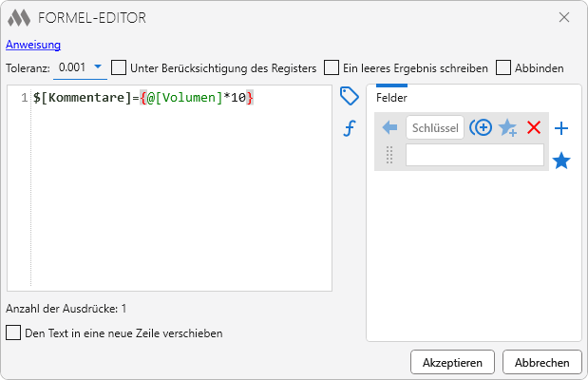The height and width of the screenshot is (380, 588).
Task: Toggle 'Ein leeres Ergebnis schreiben' checkbox
Action: coord(332,67)
